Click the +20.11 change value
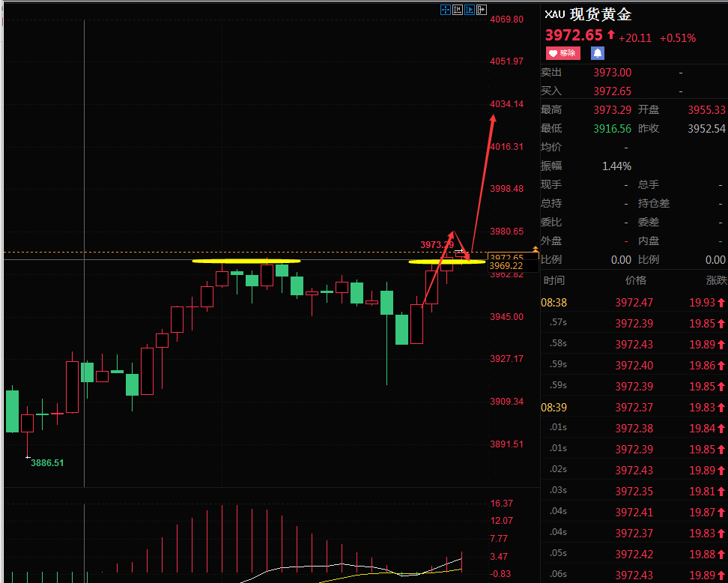This screenshot has width=728, height=583. pyautogui.click(x=635, y=38)
